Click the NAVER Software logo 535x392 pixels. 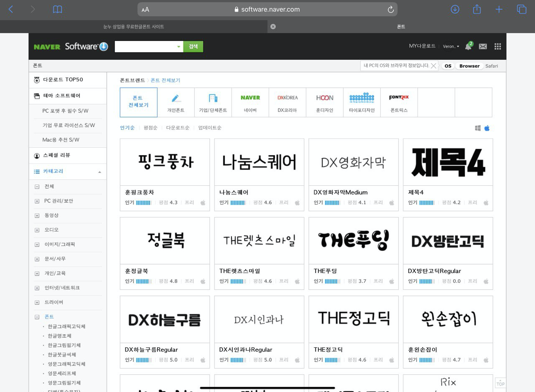point(71,46)
